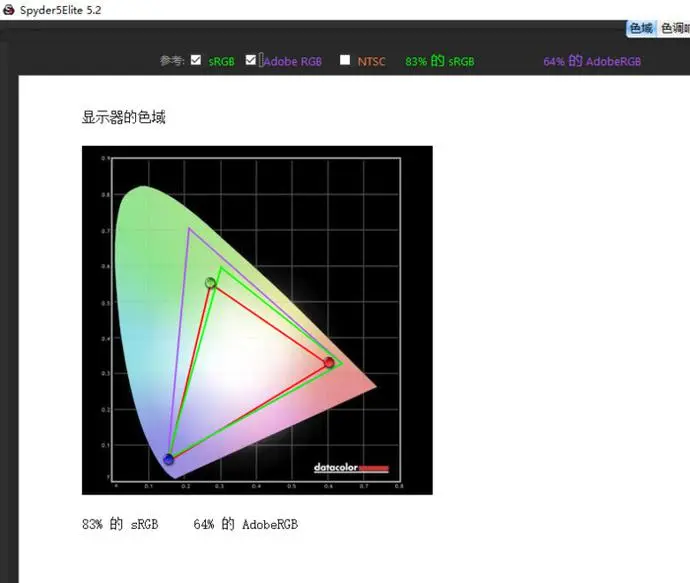The image size is (690, 583).
Task: Click '64% 的 AdobeRGB' text below chart
Action: pyautogui.click(x=246, y=524)
